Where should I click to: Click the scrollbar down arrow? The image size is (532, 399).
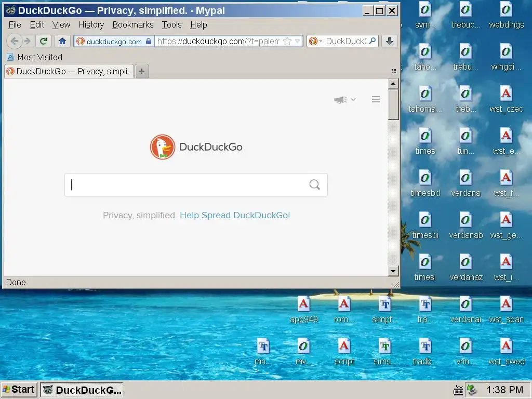coord(393,271)
